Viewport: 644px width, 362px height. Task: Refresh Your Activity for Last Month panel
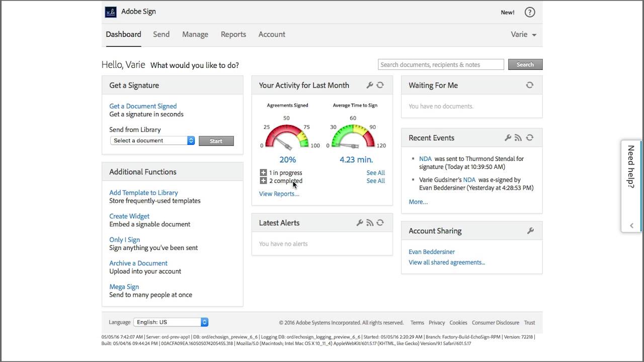[x=380, y=85]
